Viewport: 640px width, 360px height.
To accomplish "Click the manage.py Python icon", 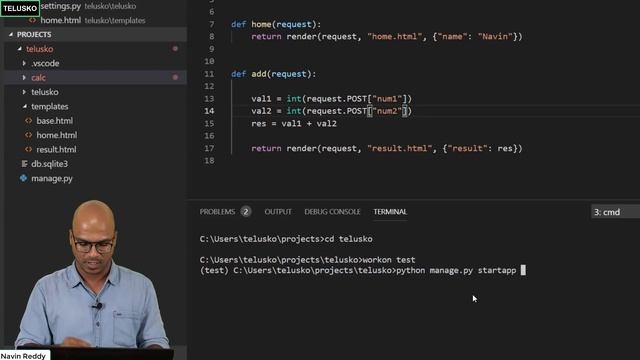I will click(x=24, y=178).
